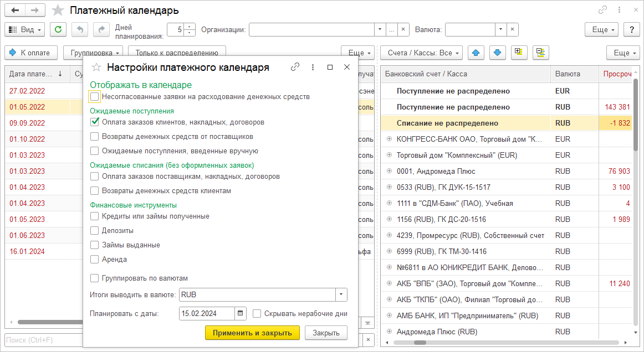Toggle Скрывать нерабочие дни checkbox
The width and height of the screenshot is (644, 352).
257,314
